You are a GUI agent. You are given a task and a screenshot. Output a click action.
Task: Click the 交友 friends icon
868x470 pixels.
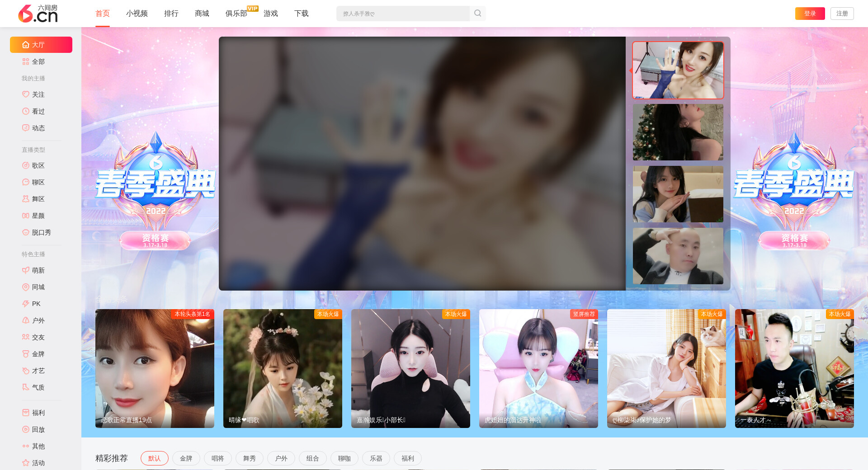coord(26,337)
